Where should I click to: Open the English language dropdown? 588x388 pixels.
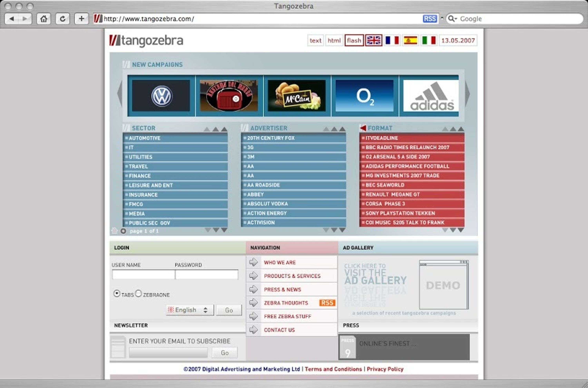click(190, 310)
